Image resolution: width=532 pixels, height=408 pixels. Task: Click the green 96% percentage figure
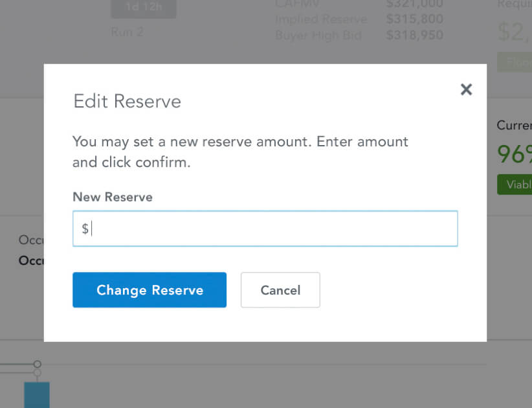point(515,154)
